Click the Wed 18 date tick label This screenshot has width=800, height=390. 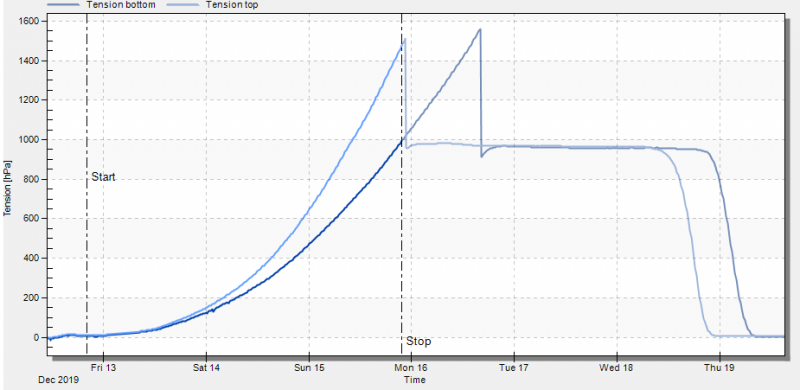[617, 367]
